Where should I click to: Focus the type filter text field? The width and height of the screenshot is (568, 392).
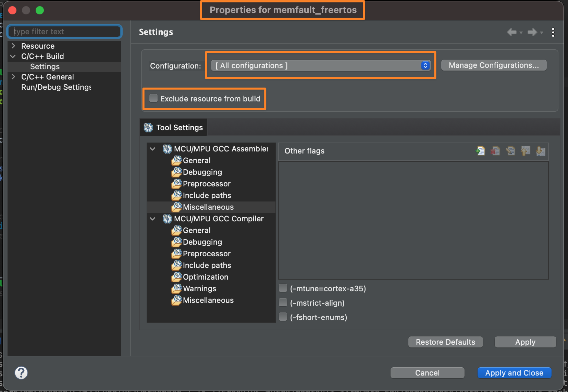[65, 32]
